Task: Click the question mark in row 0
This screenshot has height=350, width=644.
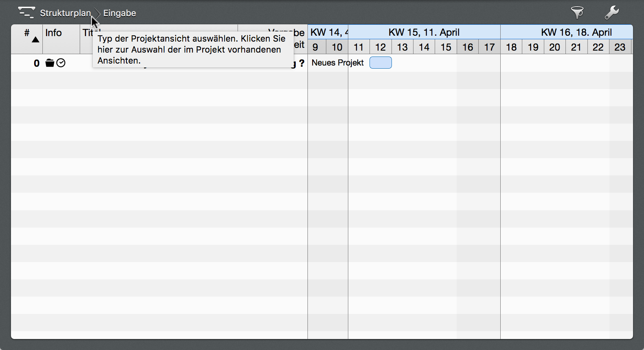Action: [x=302, y=63]
